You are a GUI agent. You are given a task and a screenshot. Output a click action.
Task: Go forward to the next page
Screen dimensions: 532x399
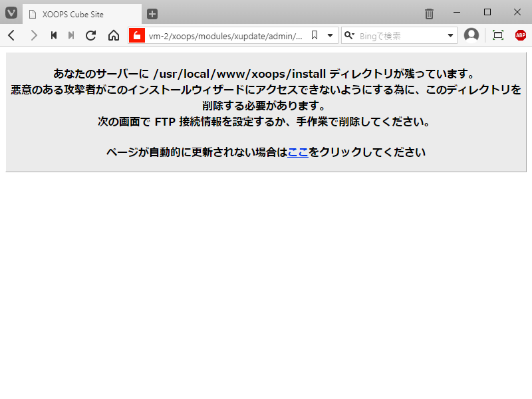click(33, 35)
